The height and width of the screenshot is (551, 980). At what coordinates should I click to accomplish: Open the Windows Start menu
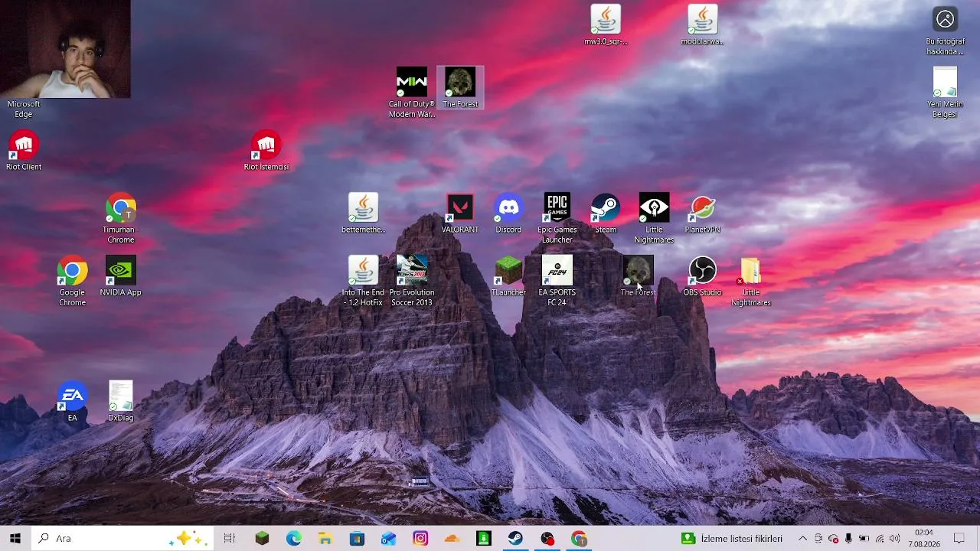click(15, 539)
